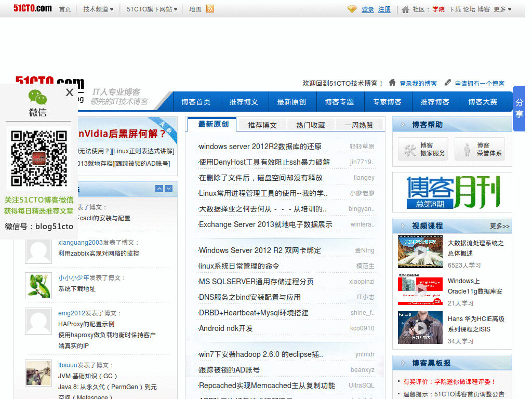
Task: Open article DRBD+Heartbeat+Mysql环境搭建
Action: (254, 313)
